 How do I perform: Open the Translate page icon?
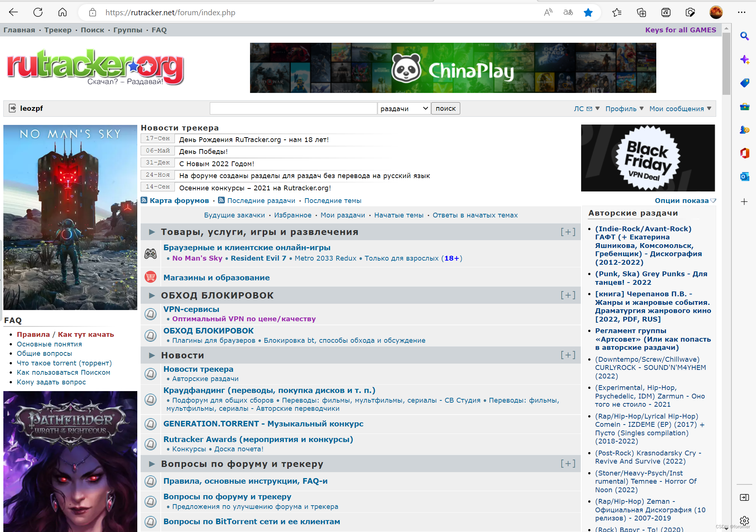coord(568,13)
